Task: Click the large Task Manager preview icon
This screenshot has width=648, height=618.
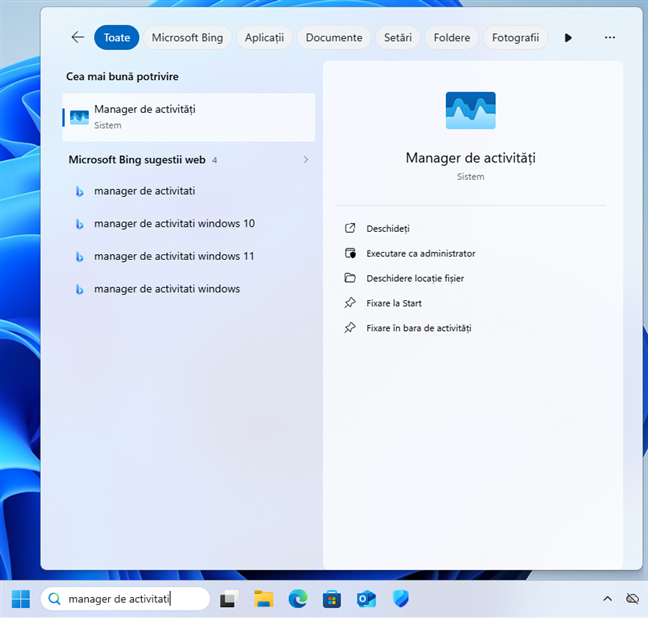Action: [470, 110]
